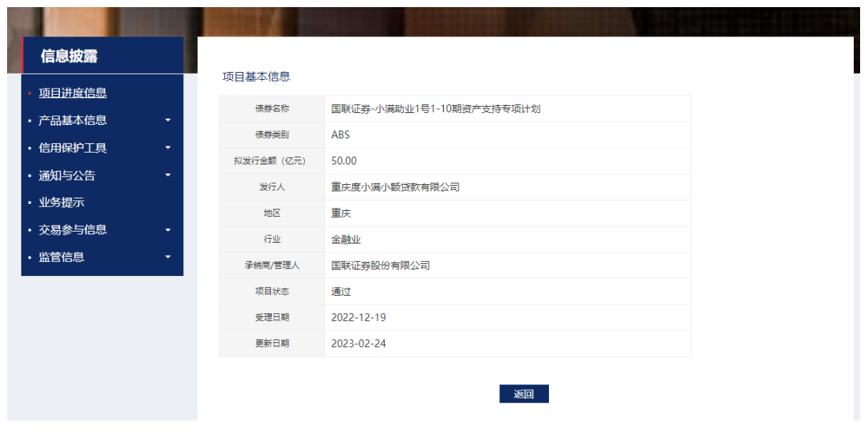Select 产品基本信息 menu item

[x=73, y=120]
